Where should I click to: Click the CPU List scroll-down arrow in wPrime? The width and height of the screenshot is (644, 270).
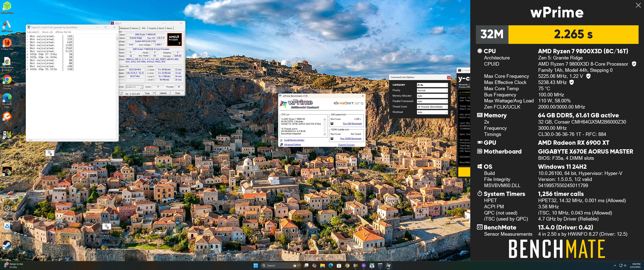coord(325,135)
